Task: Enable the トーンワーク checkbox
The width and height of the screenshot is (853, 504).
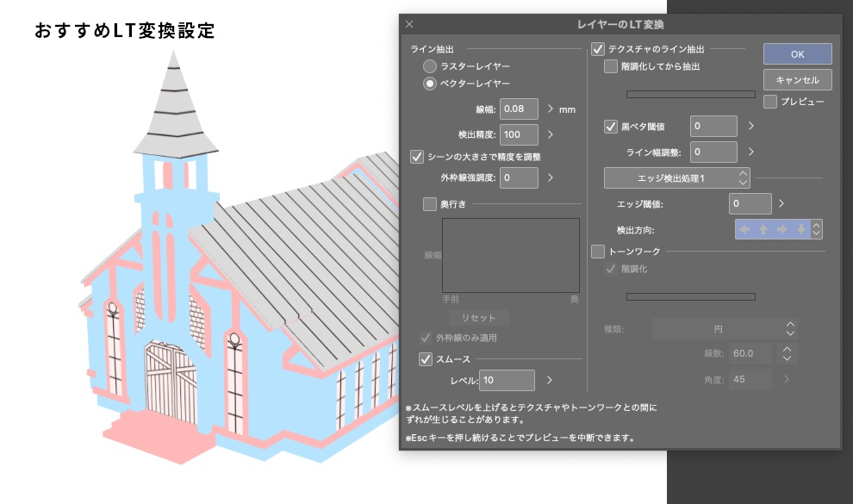Action: [x=599, y=251]
